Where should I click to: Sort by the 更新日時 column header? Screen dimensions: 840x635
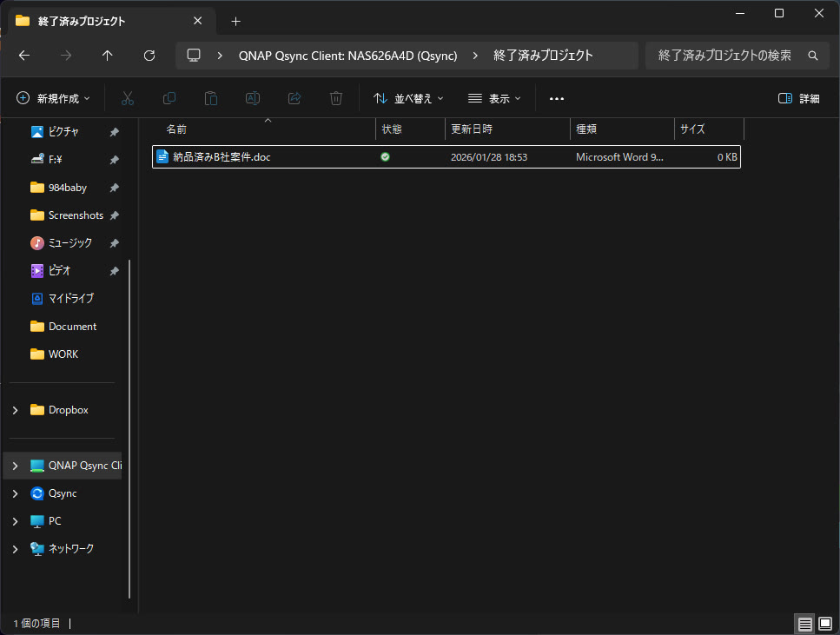pos(472,129)
